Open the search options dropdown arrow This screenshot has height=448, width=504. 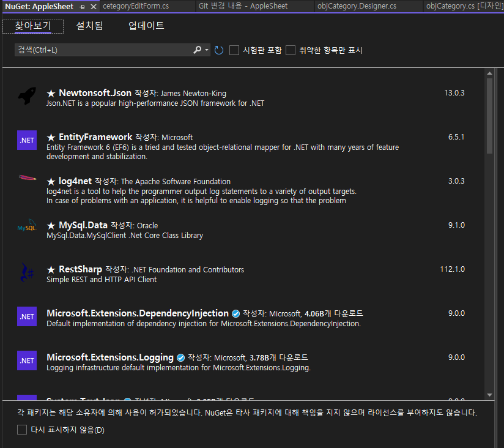[207, 50]
